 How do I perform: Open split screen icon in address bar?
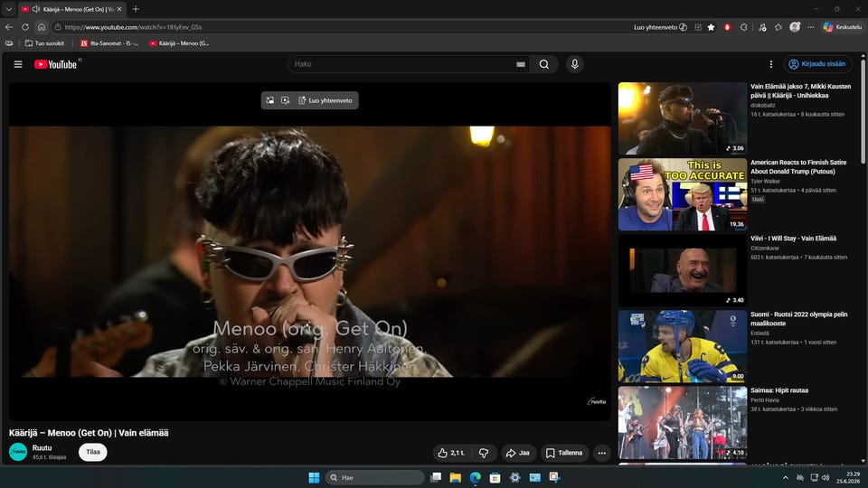click(698, 26)
